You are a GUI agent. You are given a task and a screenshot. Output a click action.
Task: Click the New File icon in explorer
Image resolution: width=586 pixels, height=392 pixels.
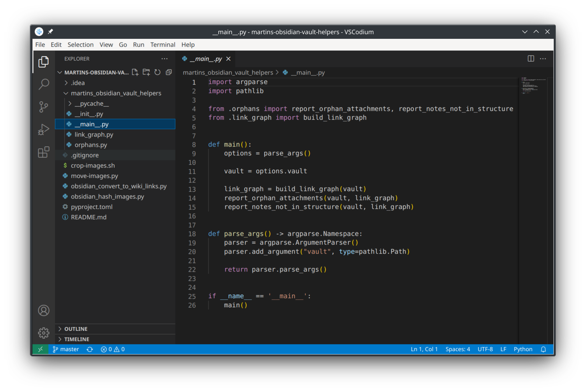coord(135,72)
